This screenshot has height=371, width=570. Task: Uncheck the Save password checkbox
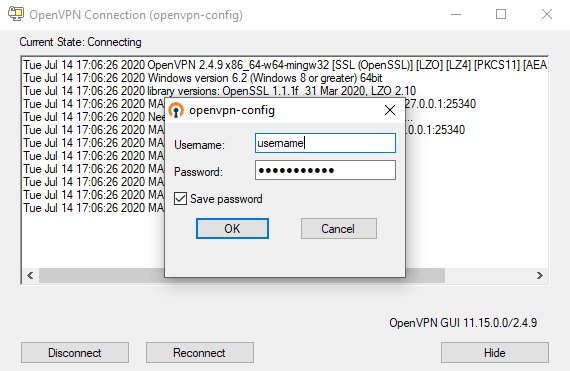click(180, 199)
